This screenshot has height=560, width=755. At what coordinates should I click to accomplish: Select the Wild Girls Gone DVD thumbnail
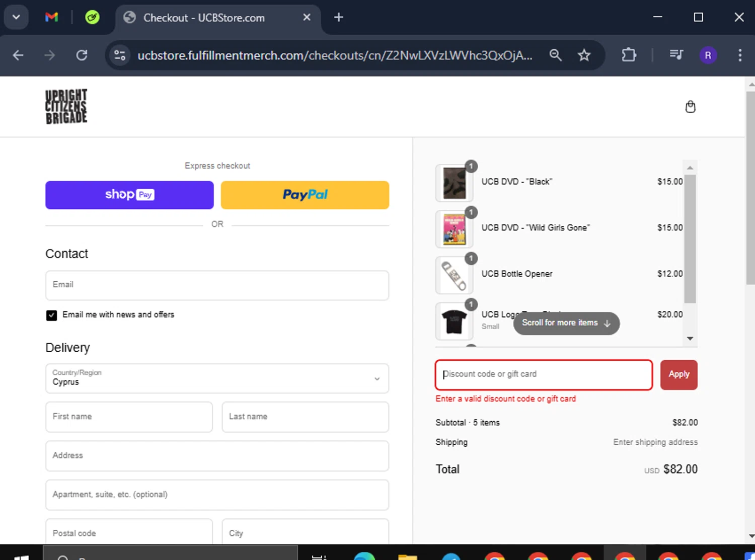click(x=454, y=229)
